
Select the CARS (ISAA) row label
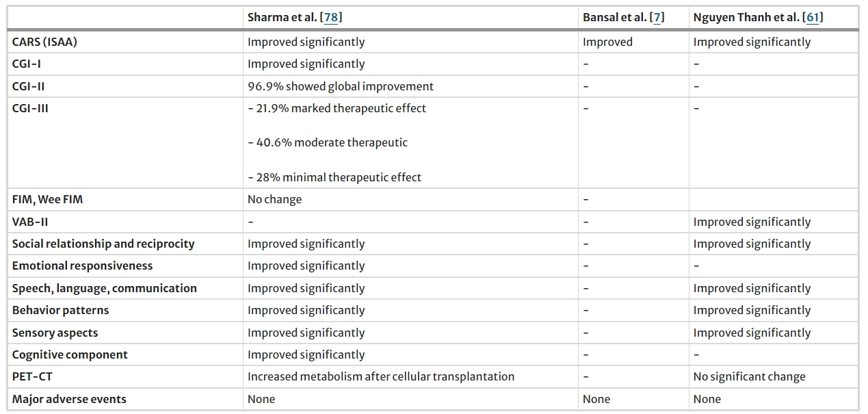click(44, 42)
